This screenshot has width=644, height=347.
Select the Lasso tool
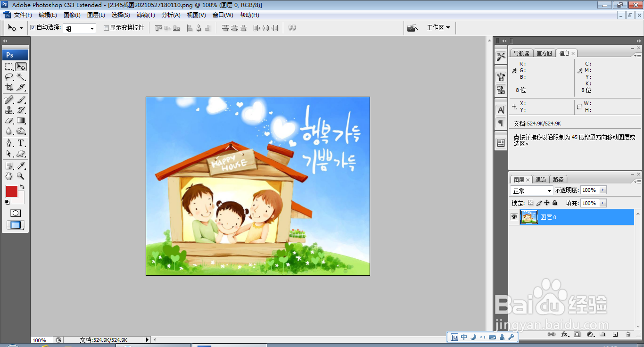point(9,77)
